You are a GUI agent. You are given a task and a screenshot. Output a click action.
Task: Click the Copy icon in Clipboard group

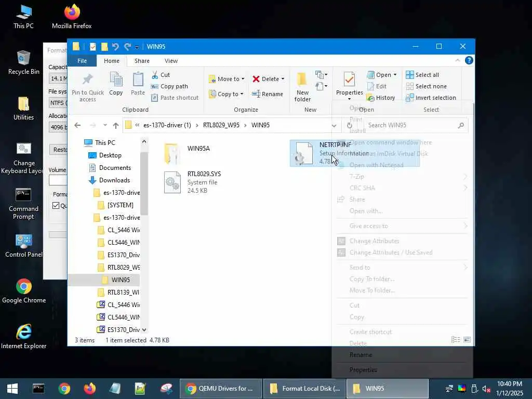point(116,79)
